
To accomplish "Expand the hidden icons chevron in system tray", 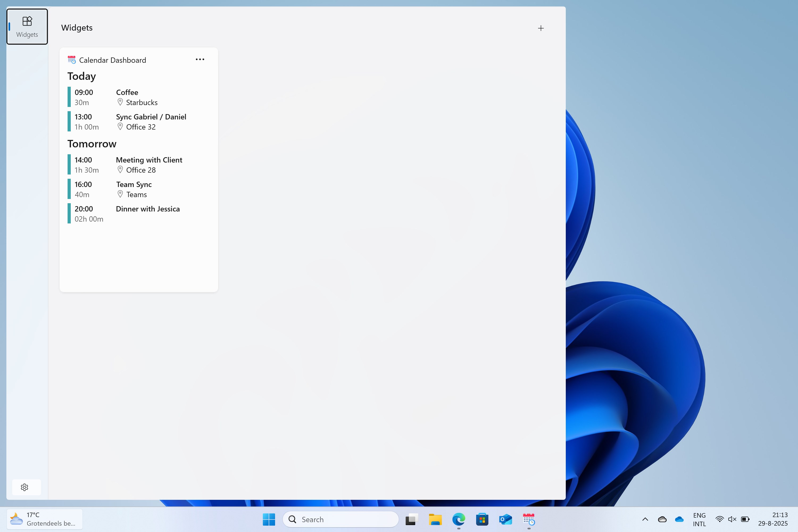I will click(x=645, y=519).
